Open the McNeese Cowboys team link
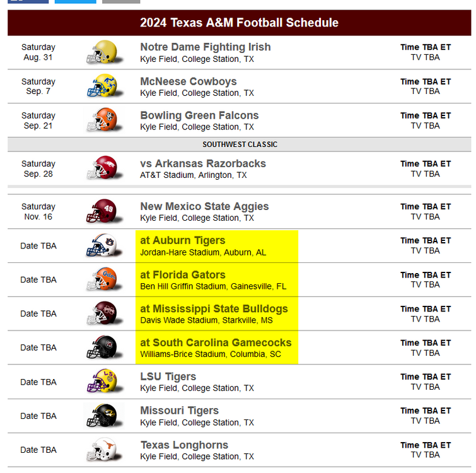The height and width of the screenshot is (473, 476). (188, 81)
